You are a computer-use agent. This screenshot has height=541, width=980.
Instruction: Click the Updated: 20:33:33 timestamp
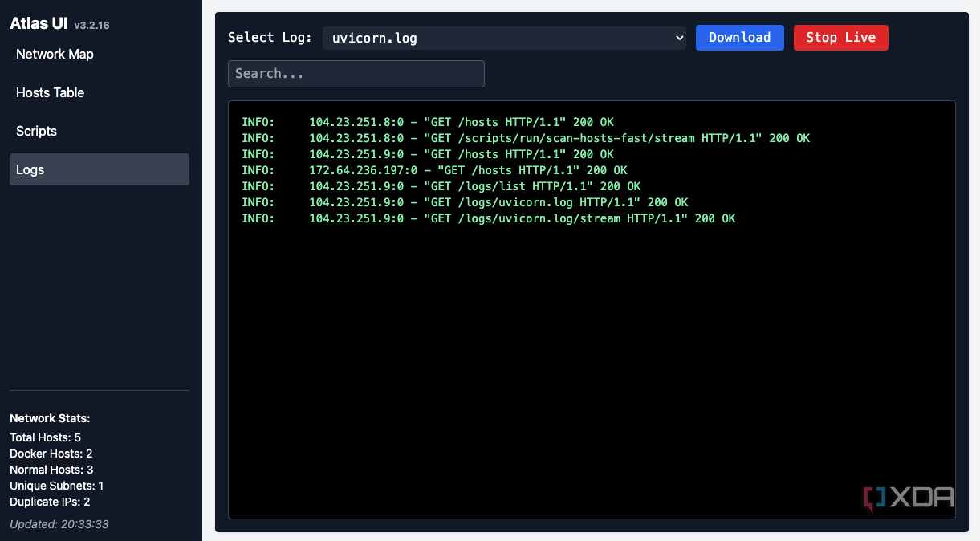pos(59,524)
